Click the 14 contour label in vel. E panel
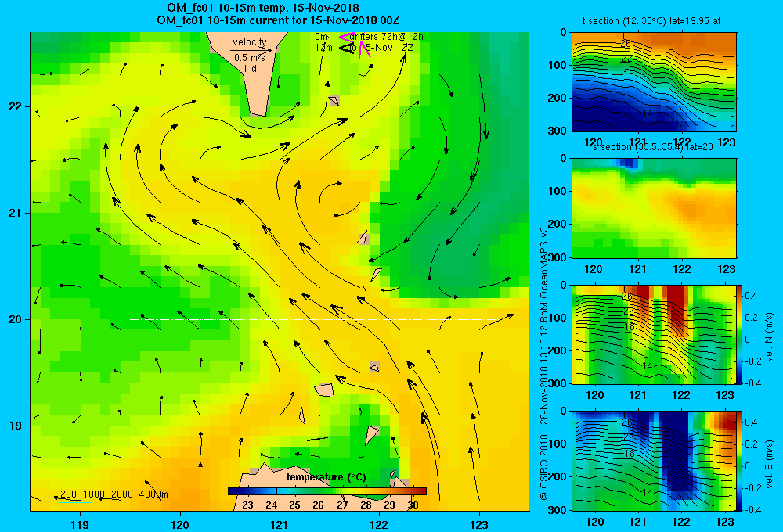The width and height of the screenshot is (783, 532). click(x=648, y=492)
